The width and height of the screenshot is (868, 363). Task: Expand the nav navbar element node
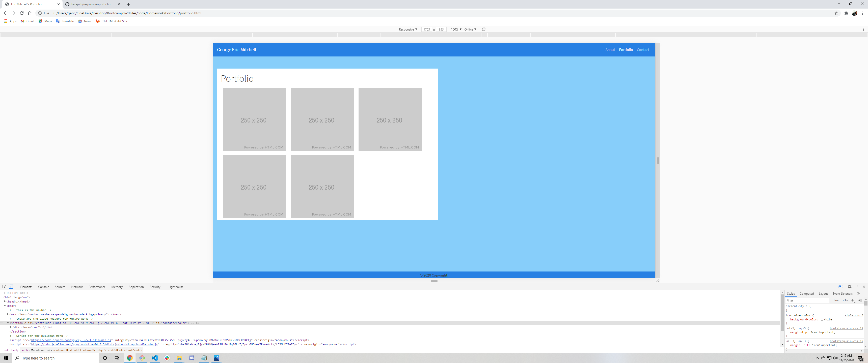pos(8,314)
